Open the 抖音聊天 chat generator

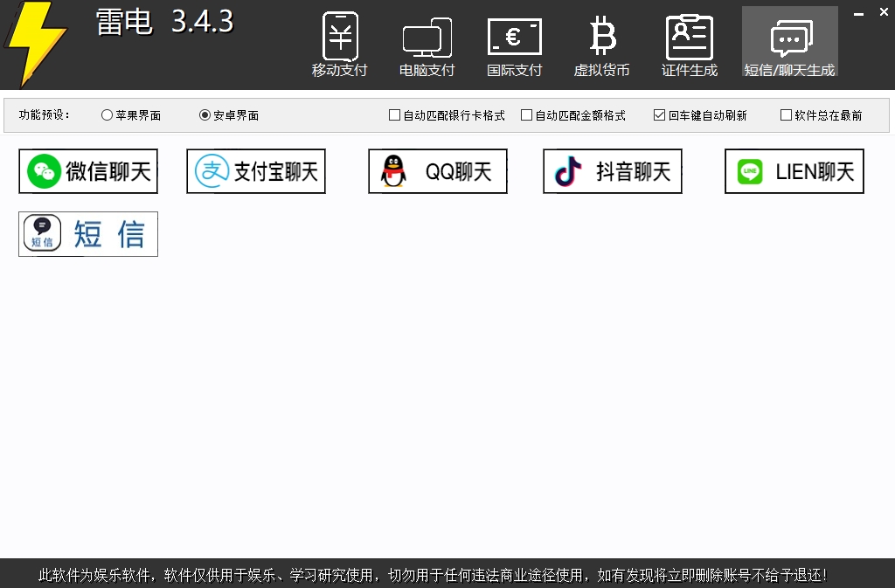click(612, 170)
